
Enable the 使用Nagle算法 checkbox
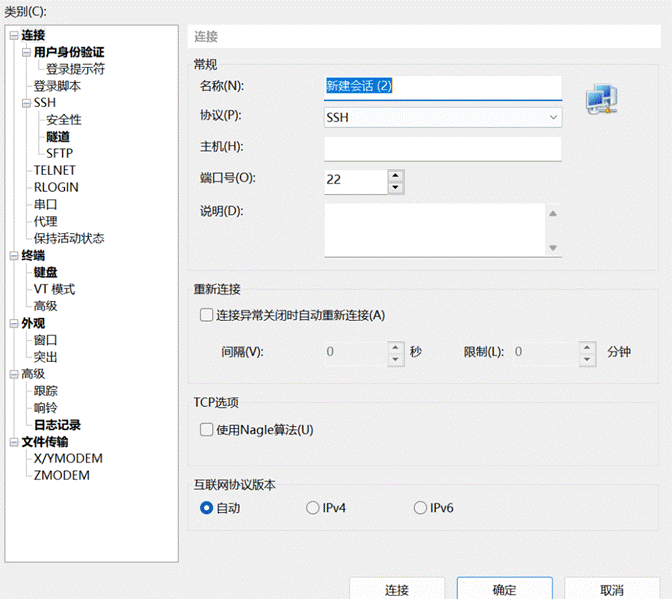tap(206, 429)
